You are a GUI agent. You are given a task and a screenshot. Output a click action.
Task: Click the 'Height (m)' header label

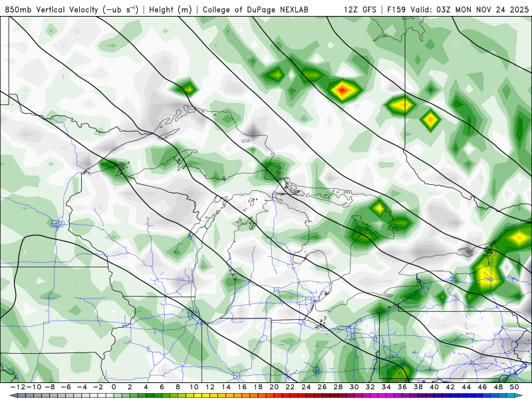170,9
